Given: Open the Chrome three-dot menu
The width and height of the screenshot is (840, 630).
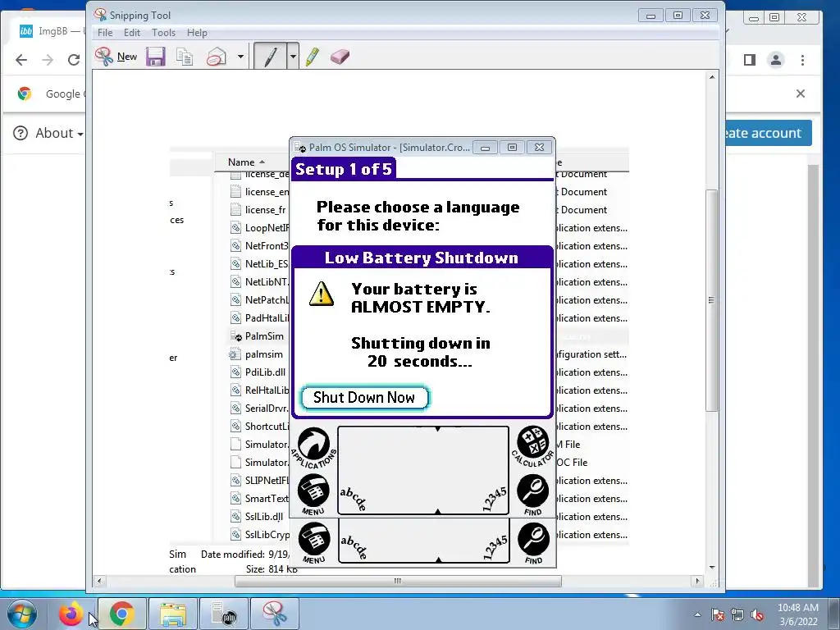Looking at the screenshot, I should pos(802,59).
